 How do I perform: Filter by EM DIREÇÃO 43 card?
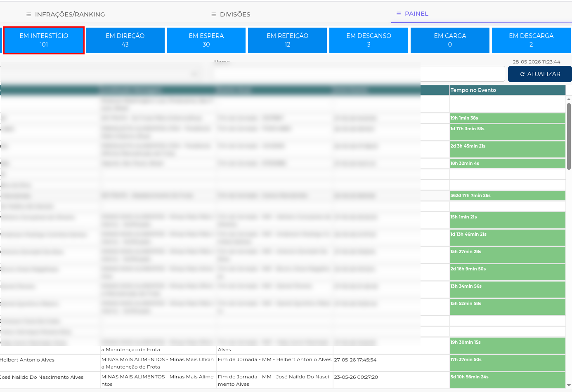tap(125, 40)
